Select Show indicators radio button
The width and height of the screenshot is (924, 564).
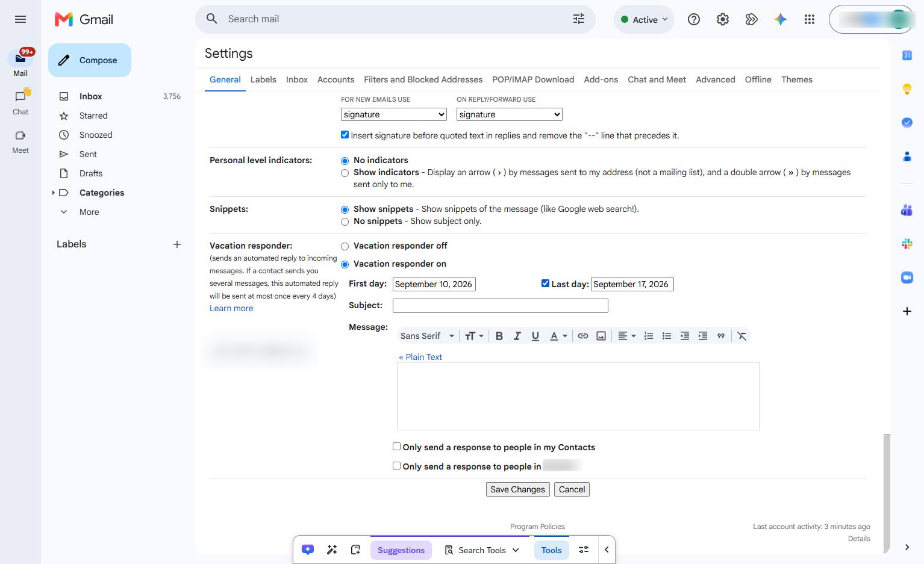click(x=345, y=173)
